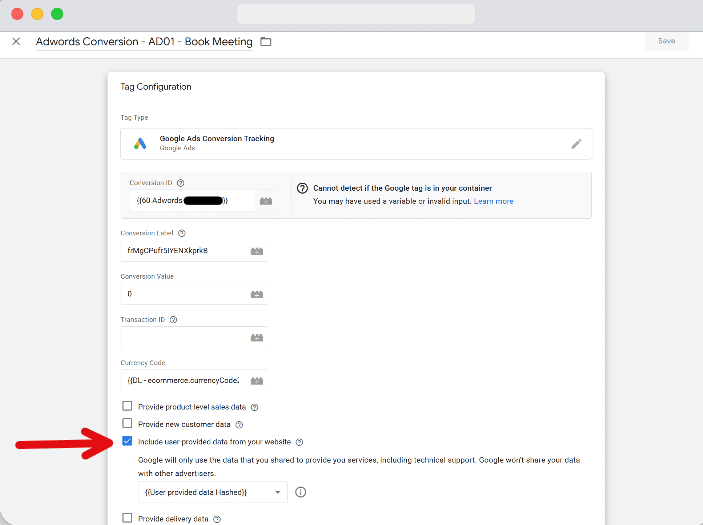Click the Tag Configuration heading

coord(156,87)
